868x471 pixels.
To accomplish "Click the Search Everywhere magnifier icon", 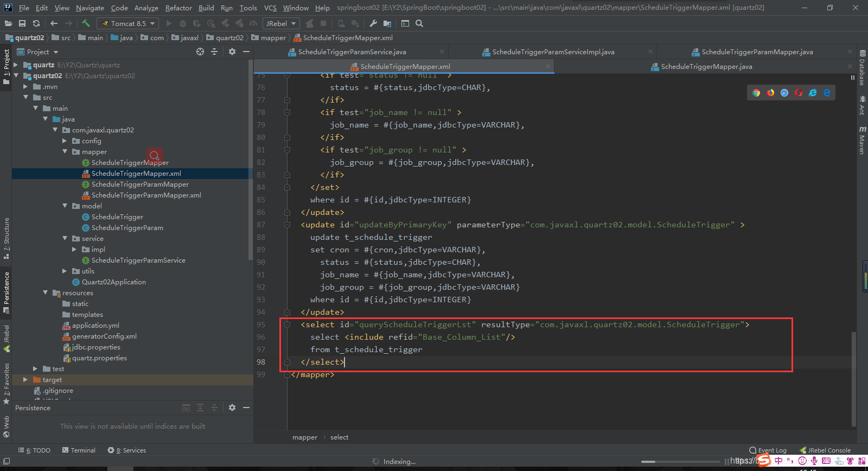I will click(x=419, y=23).
